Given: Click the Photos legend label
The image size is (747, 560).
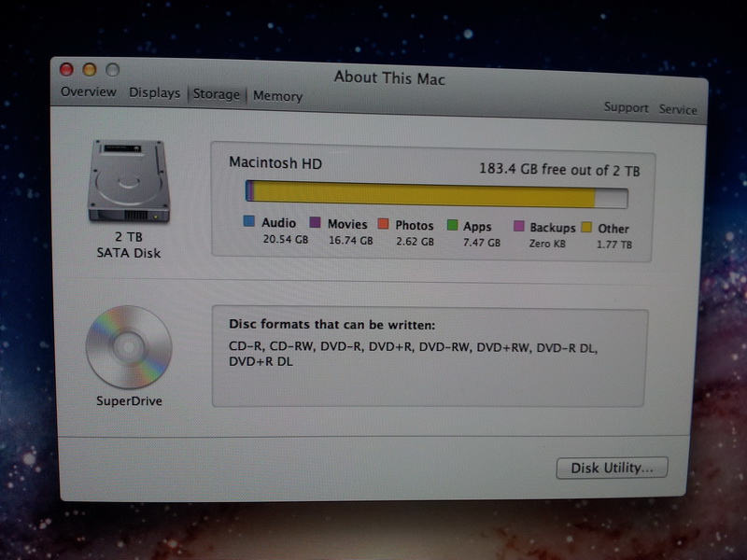Looking at the screenshot, I should point(415,225).
